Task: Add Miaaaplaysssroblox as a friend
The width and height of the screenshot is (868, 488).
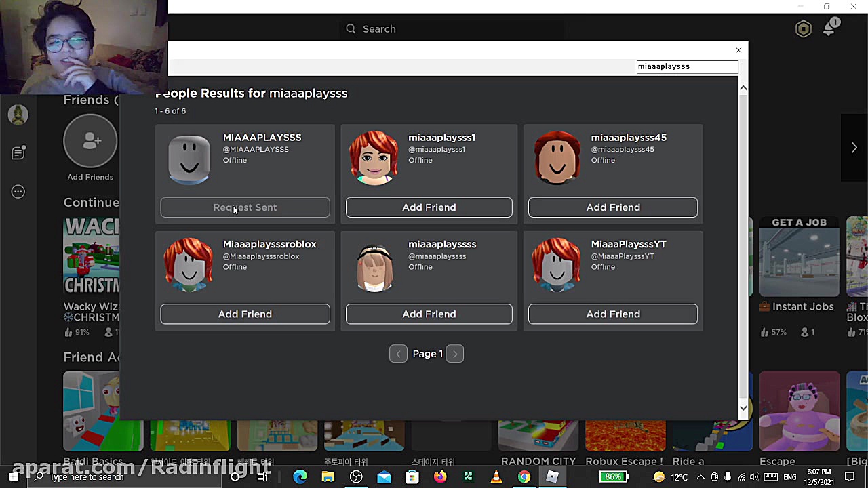Action: pyautogui.click(x=245, y=314)
